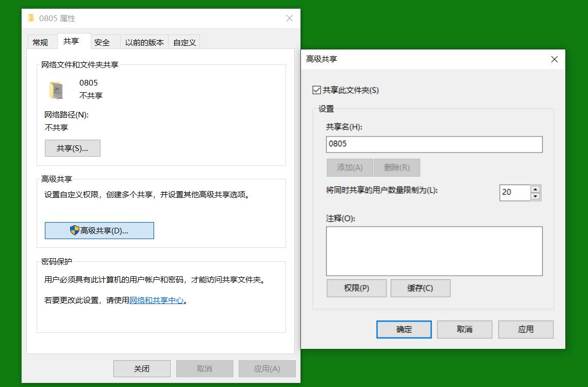The height and width of the screenshot is (387, 588).
Task: Increase user limit with the up arrow
Action: pyautogui.click(x=535, y=189)
